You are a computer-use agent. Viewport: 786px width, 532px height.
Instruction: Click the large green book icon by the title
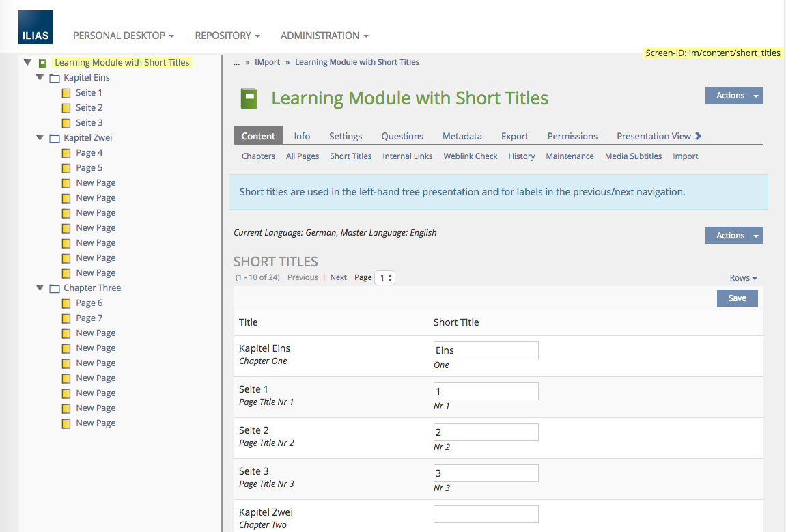pos(249,98)
